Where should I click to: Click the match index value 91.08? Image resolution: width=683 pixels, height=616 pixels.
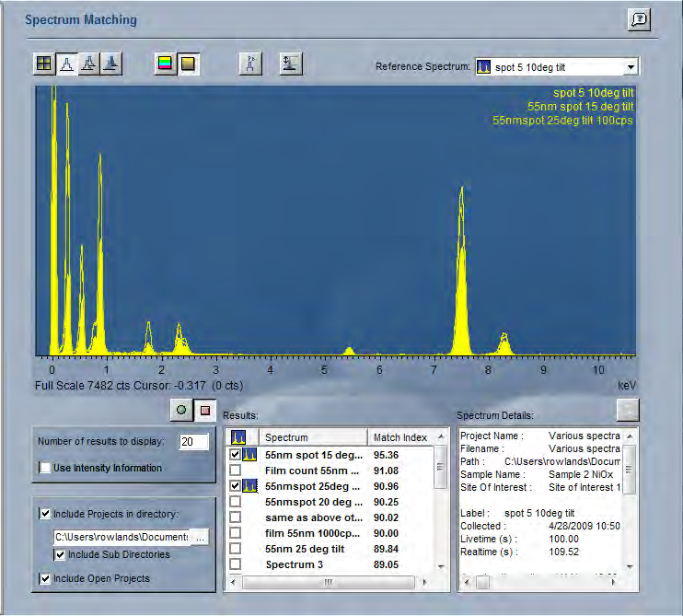coord(386,471)
